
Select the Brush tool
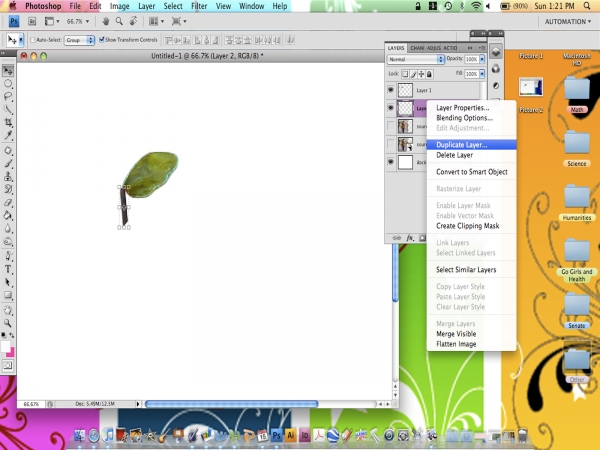(x=8, y=164)
